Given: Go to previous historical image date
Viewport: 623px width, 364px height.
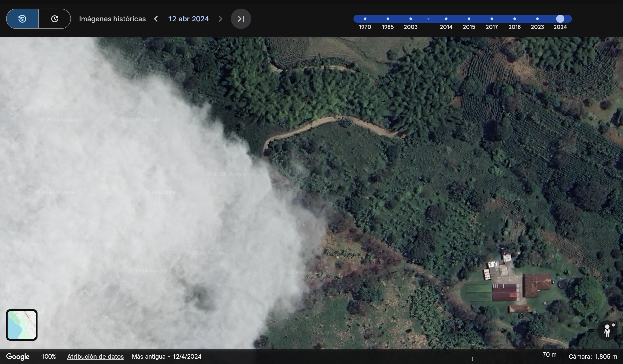Looking at the screenshot, I should point(156,19).
